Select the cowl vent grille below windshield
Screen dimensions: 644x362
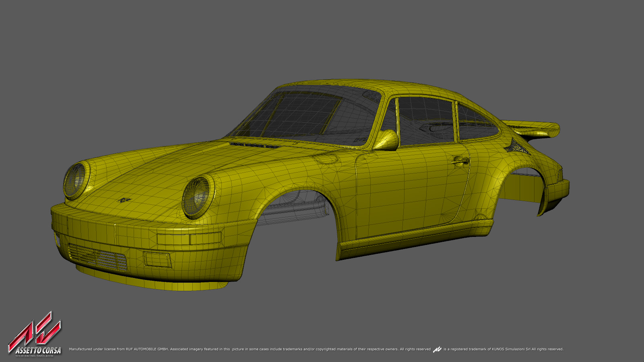[254, 144]
